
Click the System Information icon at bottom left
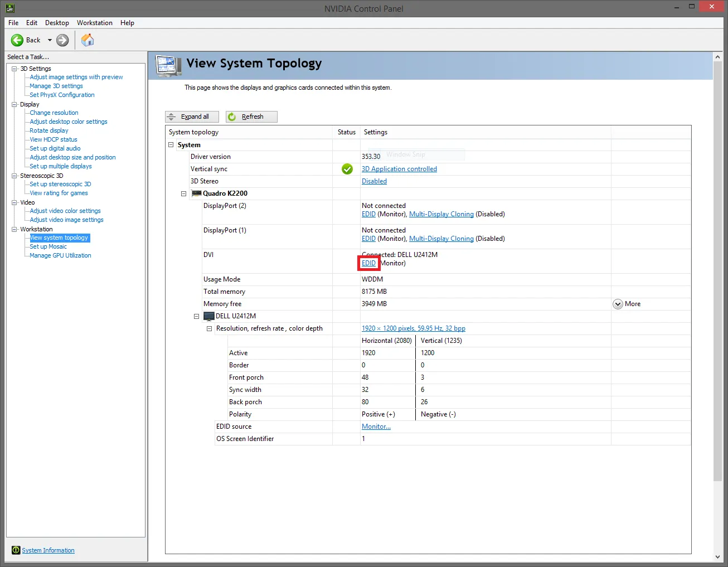(x=16, y=550)
